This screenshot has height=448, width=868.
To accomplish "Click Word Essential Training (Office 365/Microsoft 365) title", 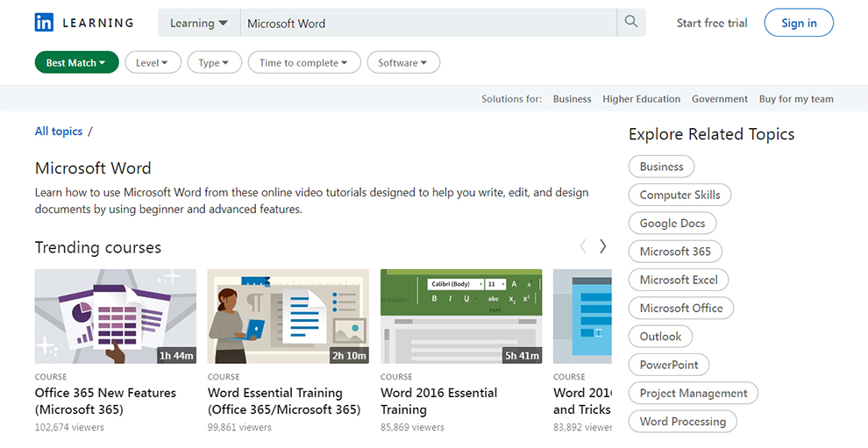I will [284, 401].
